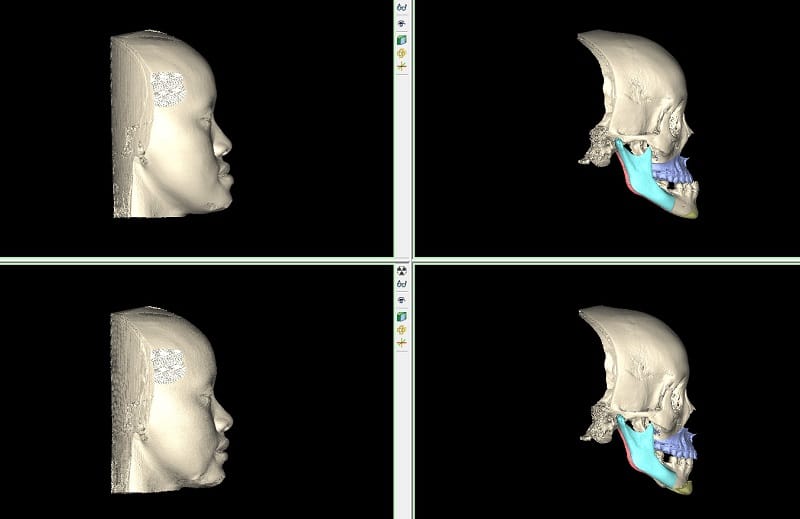Toggle the axes cross icon in upper toolbar
800x519 pixels.
pos(402,67)
